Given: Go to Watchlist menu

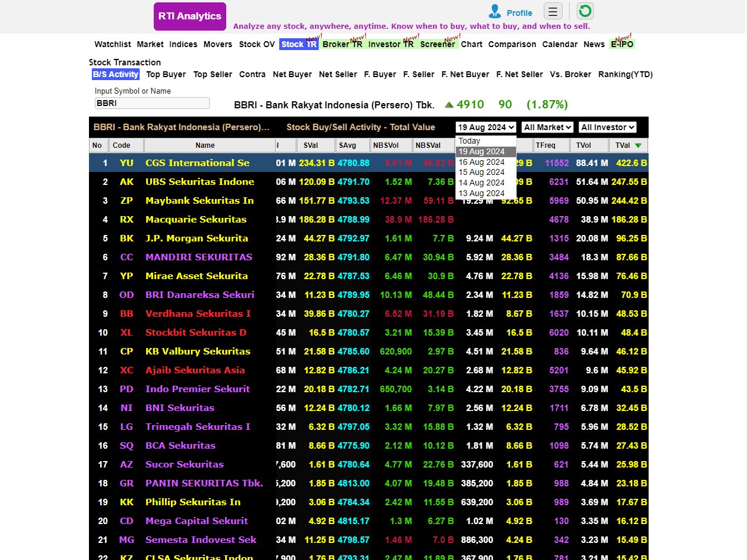Looking at the screenshot, I should (x=113, y=44).
